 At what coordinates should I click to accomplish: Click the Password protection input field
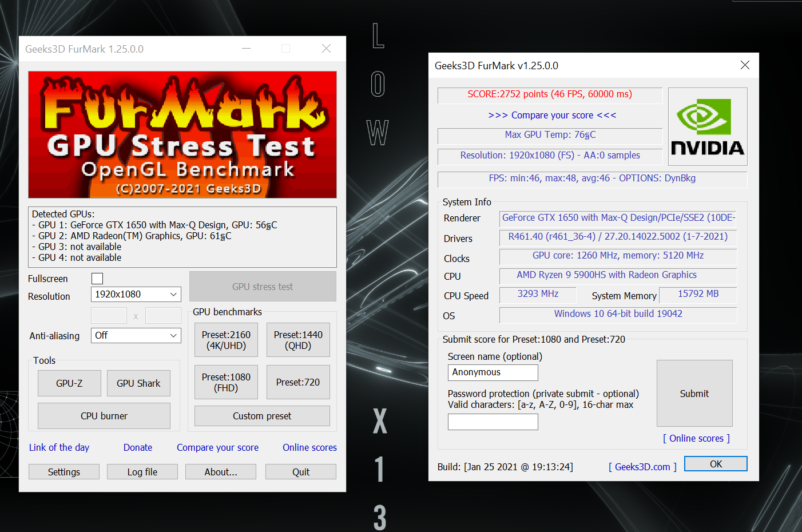[x=493, y=422]
